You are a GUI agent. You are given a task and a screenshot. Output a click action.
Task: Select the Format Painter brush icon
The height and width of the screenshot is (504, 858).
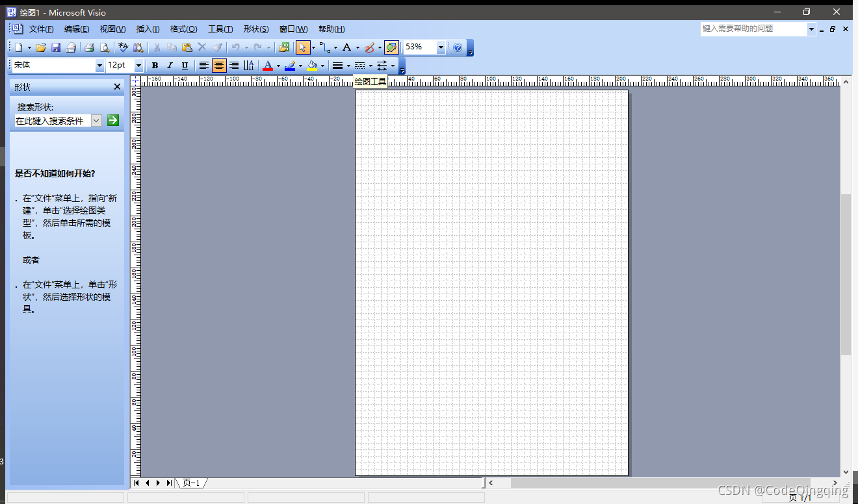[217, 47]
